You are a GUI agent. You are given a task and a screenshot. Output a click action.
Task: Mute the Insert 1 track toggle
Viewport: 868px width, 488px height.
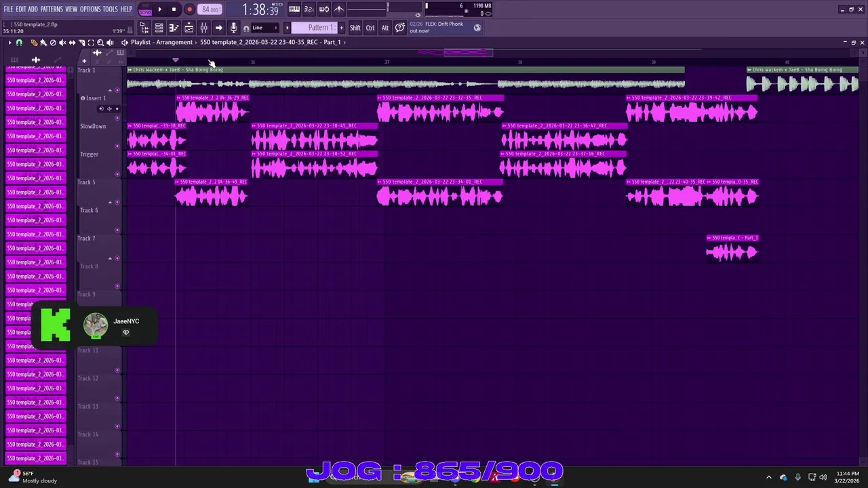pyautogui.click(x=117, y=118)
